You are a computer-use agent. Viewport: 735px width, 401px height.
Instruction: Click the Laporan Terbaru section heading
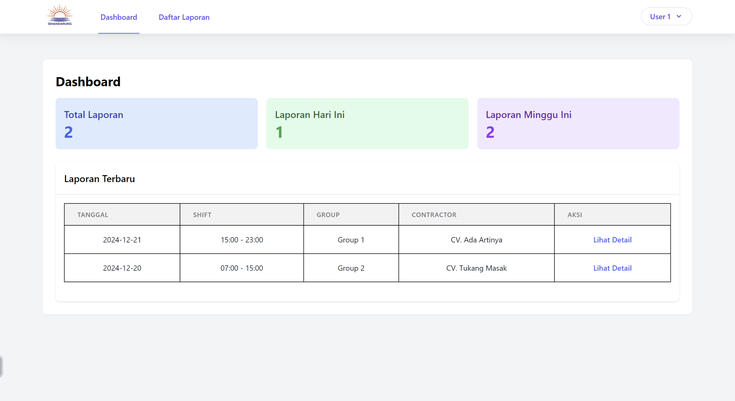[99, 179]
